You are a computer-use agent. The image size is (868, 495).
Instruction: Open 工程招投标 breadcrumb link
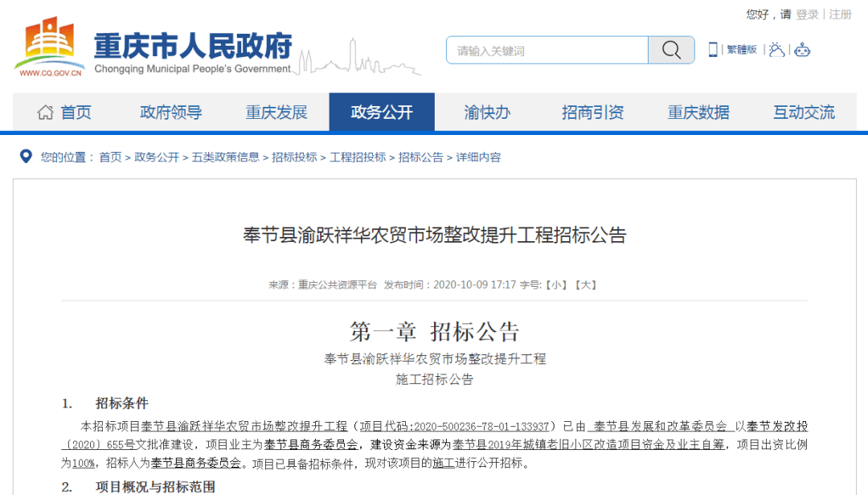coord(358,157)
